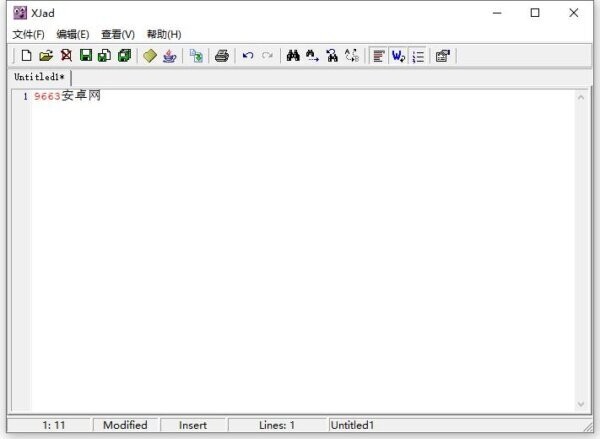
Task: Save the file with the green floppy disk icon
Action: [86, 56]
